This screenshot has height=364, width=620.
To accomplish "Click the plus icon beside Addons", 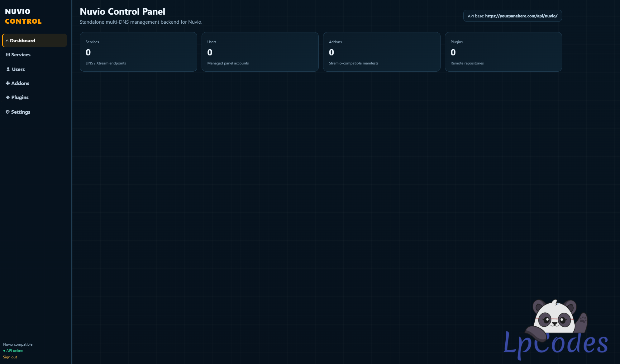I will click(x=8, y=83).
